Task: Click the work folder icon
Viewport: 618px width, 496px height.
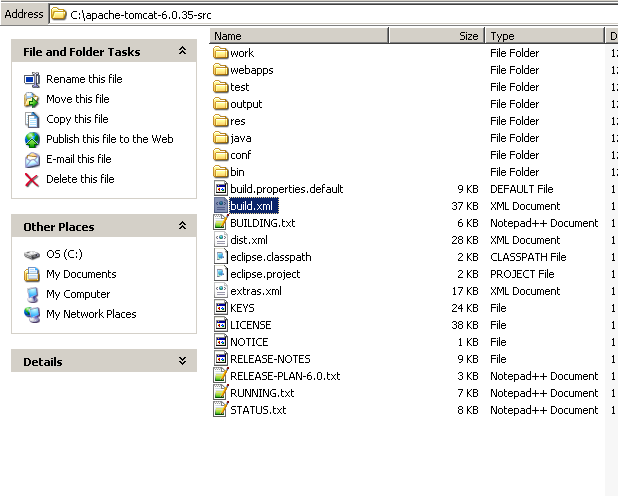Action: pos(221,53)
